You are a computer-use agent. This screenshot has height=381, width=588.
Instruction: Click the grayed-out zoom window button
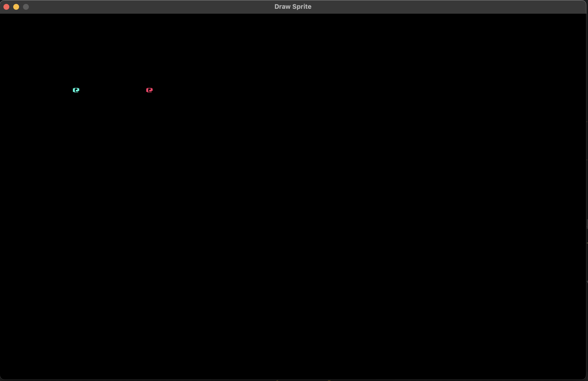coord(26,7)
